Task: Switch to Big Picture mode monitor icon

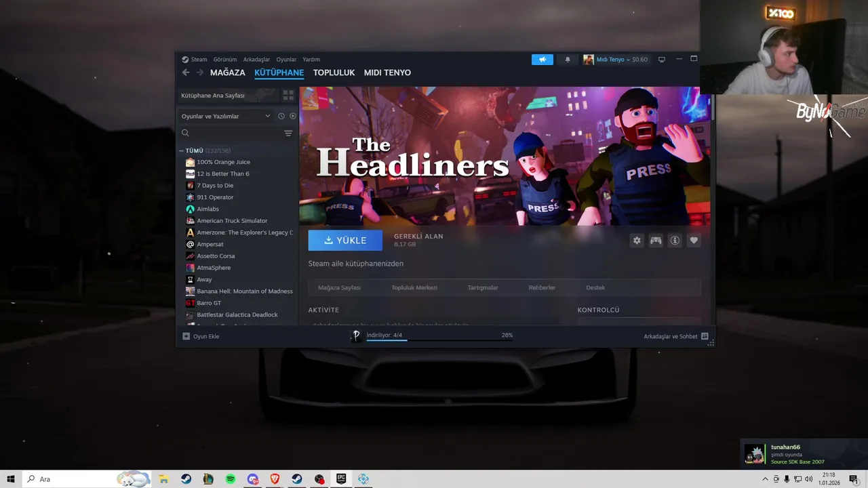Action: pyautogui.click(x=662, y=60)
